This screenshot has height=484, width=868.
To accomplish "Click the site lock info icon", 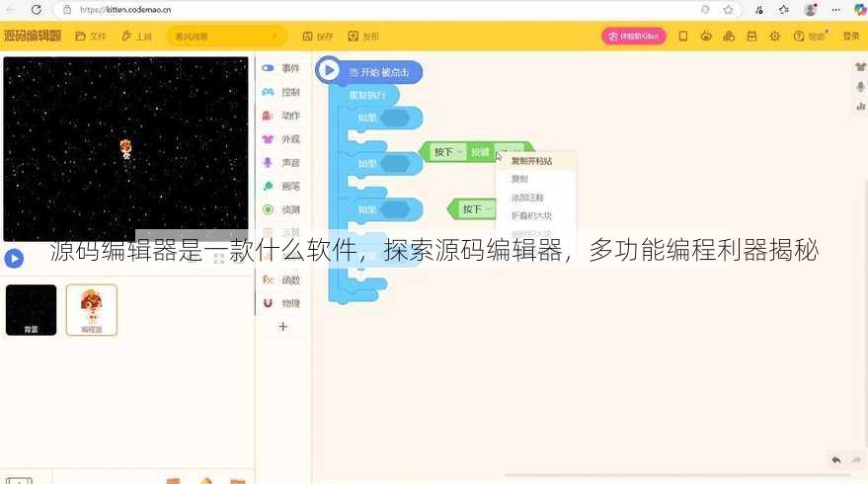I will point(67,10).
